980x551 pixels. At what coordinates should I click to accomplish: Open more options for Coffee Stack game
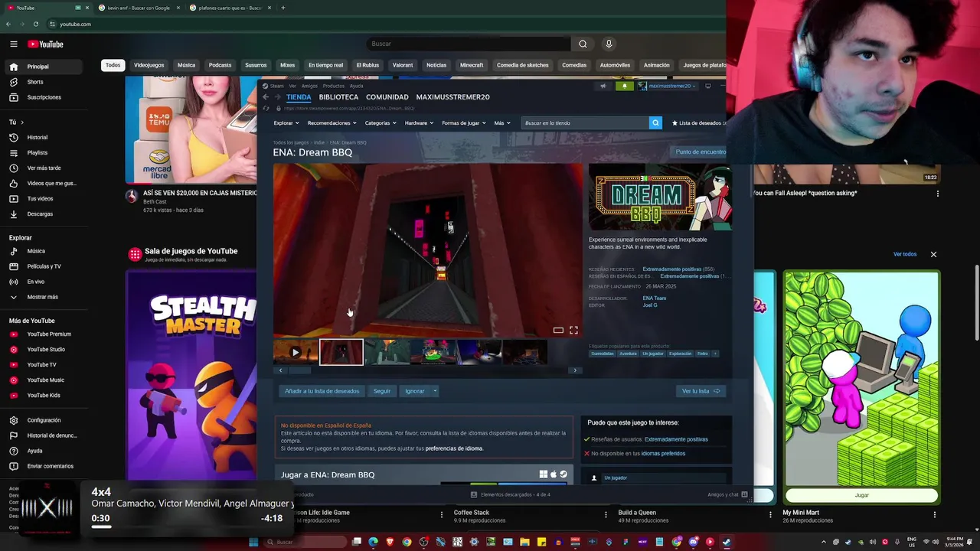click(606, 515)
